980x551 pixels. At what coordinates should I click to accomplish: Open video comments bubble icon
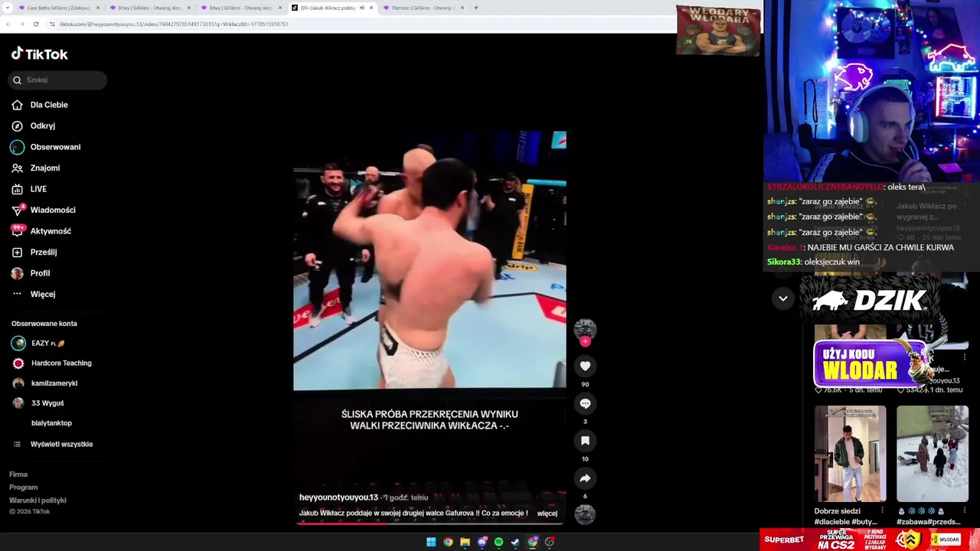pos(585,403)
